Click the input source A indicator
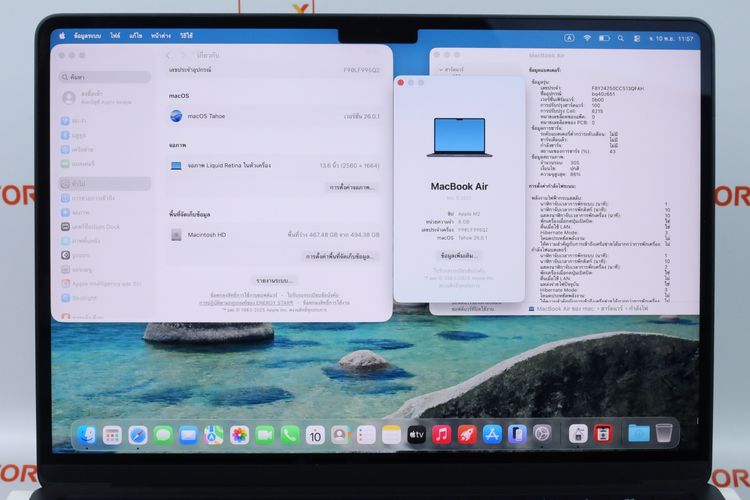The height and width of the screenshot is (500, 750). pos(569,38)
